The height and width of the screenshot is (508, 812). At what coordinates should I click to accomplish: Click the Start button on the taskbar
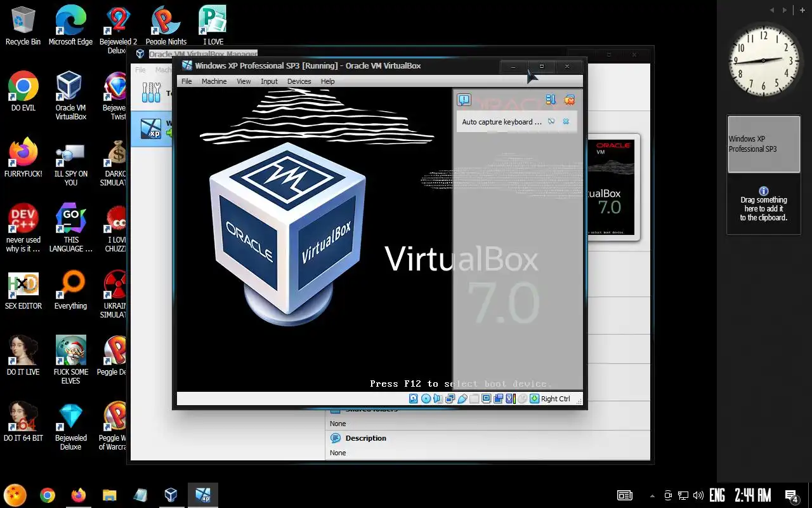tap(15, 495)
